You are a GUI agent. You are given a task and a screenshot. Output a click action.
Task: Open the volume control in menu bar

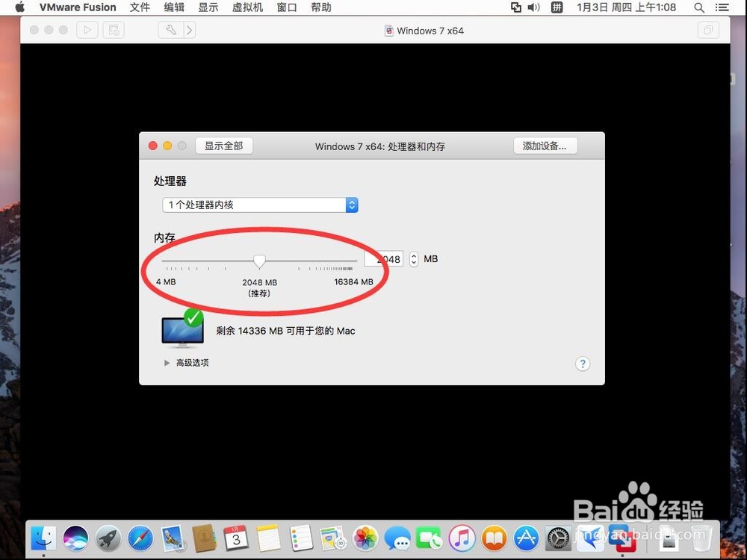533,7
